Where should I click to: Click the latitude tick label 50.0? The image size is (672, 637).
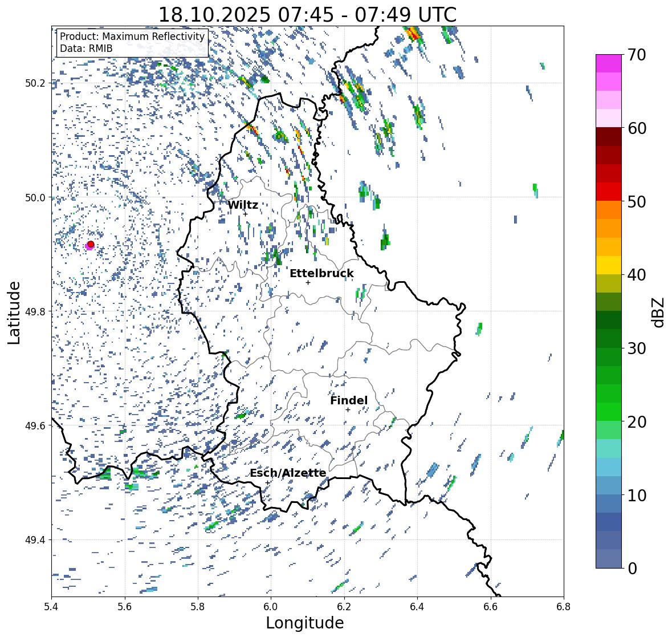coord(35,198)
